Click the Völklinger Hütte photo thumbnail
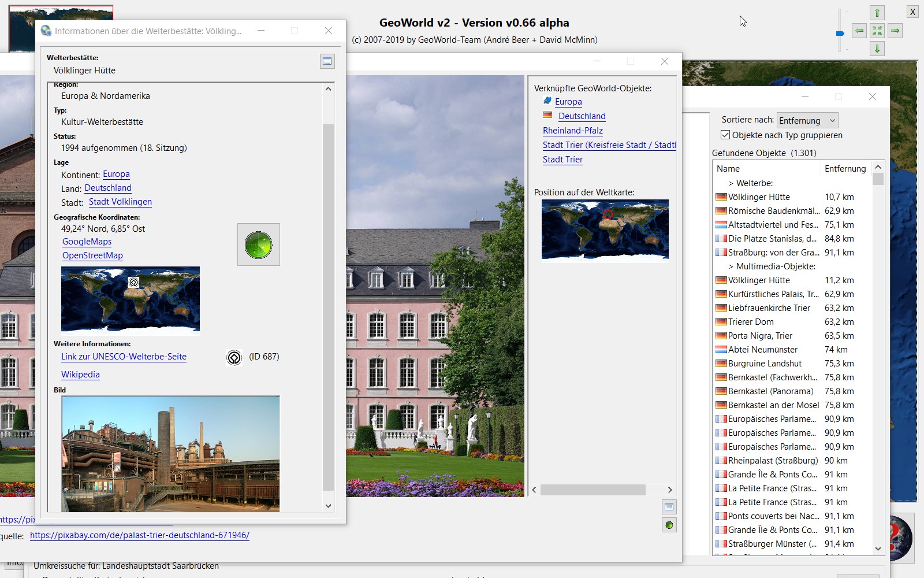 click(170, 454)
